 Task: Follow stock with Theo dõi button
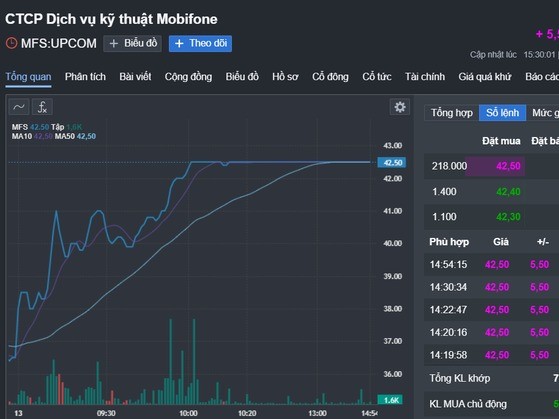coord(200,44)
